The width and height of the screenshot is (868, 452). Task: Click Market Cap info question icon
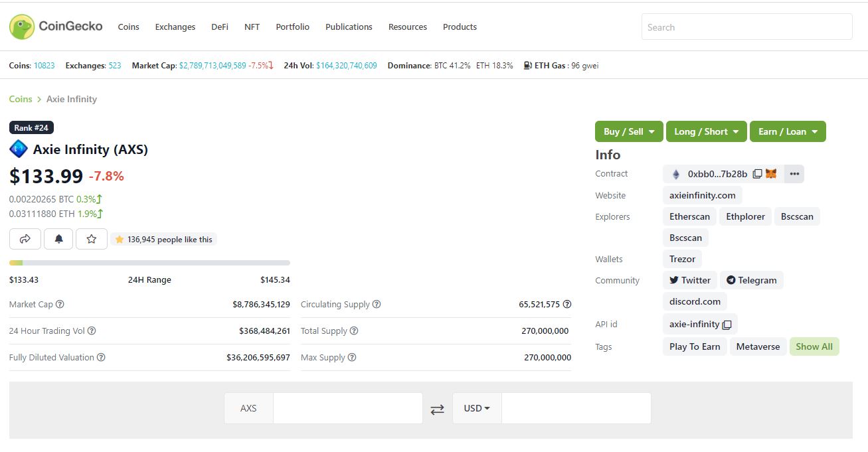[60, 304]
